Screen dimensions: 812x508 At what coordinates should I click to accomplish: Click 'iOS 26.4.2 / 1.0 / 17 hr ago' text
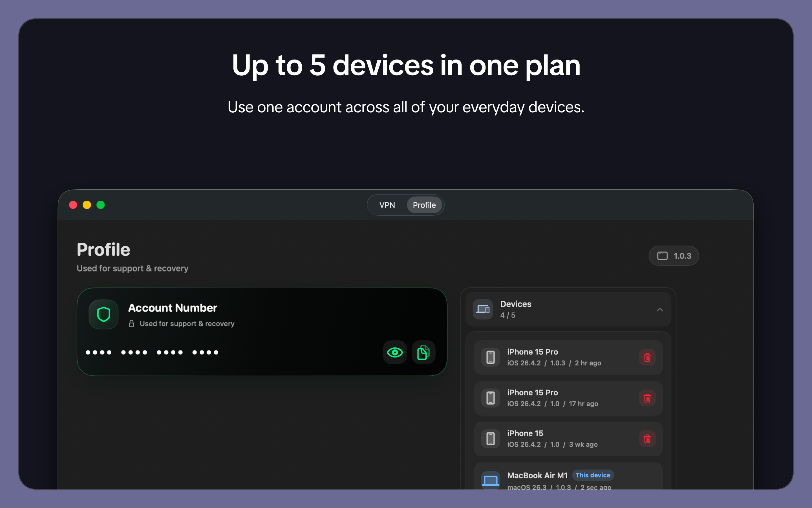pyautogui.click(x=553, y=404)
